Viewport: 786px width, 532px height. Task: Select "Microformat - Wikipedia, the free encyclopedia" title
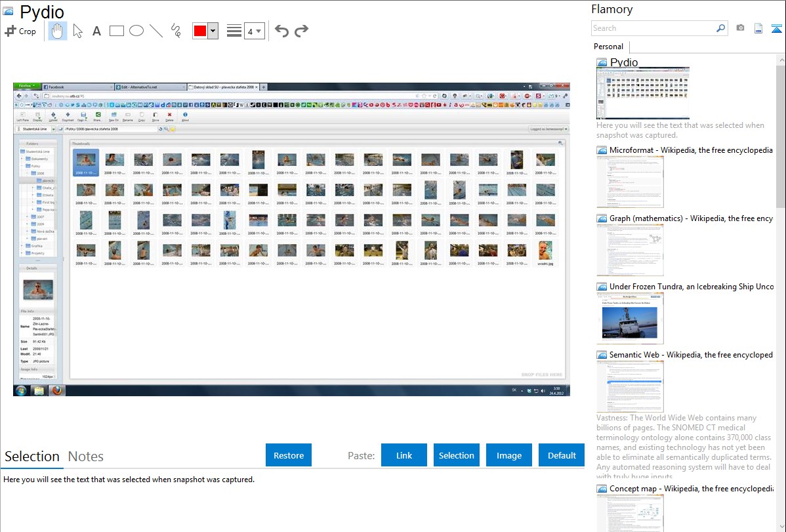coord(691,150)
